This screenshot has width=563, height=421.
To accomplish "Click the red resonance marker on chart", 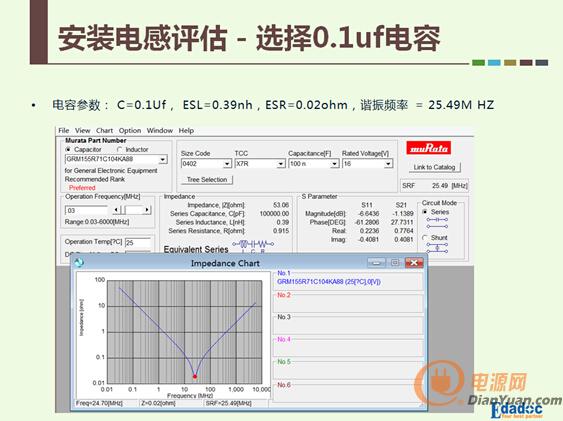I will (195, 376).
